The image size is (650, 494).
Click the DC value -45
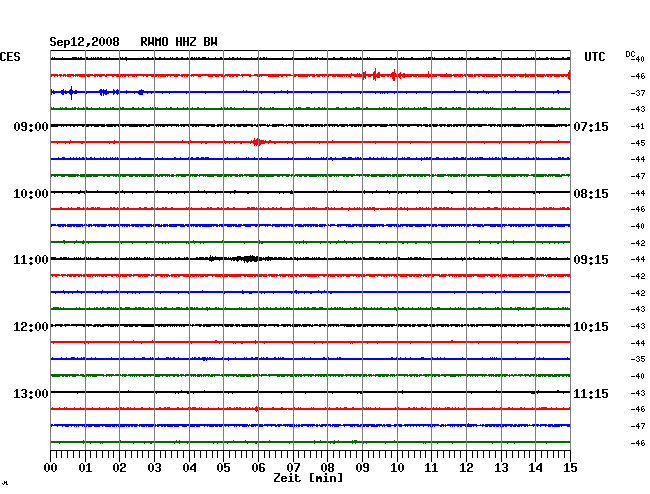pos(638,143)
